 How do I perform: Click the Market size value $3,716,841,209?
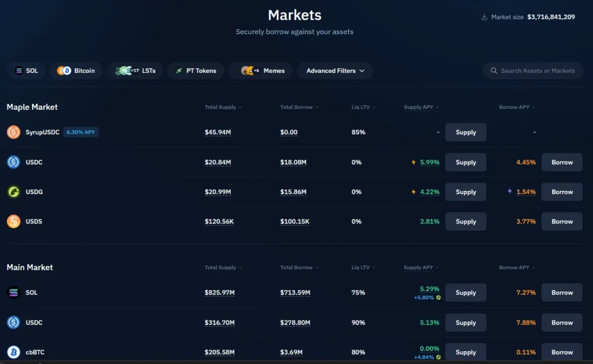[551, 17]
